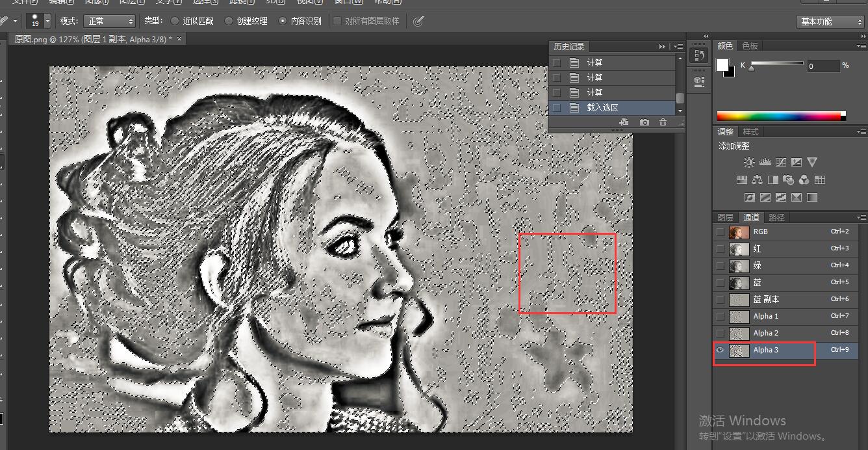Show the RGB channel visibility box

tap(720, 232)
